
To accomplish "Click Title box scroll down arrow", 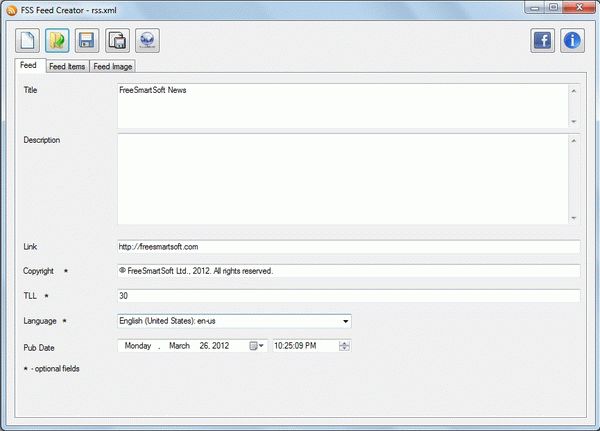I will pos(574,122).
